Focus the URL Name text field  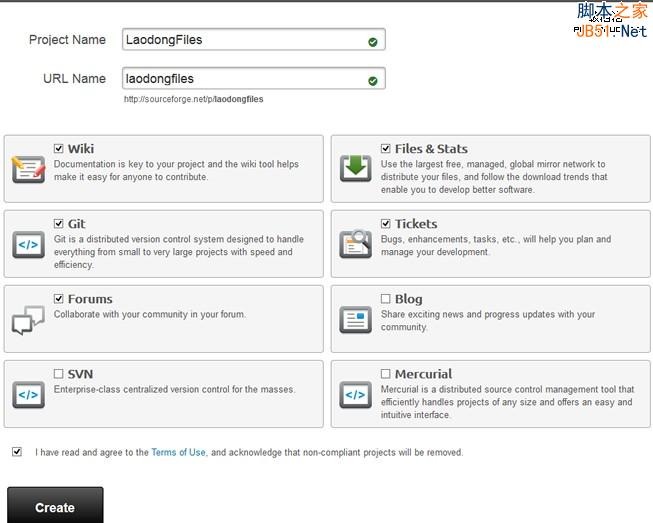point(240,79)
